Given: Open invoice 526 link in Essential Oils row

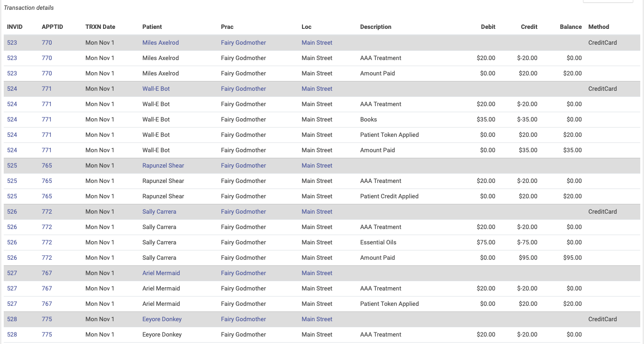Looking at the screenshot, I should click(x=12, y=242).
